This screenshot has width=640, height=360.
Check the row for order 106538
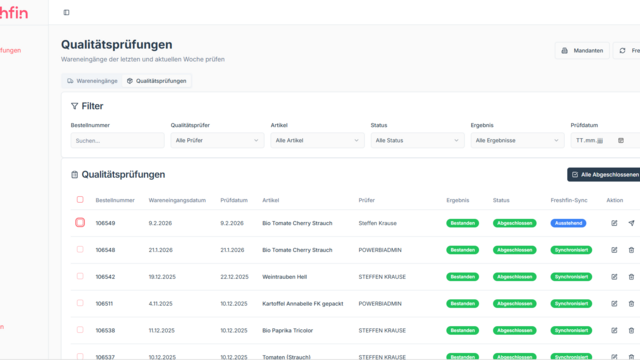tap(80, 330)
